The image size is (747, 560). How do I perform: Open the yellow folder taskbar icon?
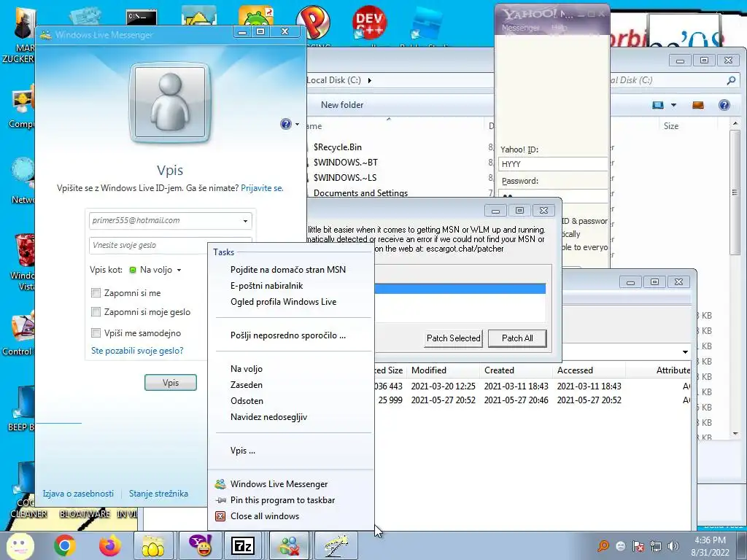coord(152,545)
